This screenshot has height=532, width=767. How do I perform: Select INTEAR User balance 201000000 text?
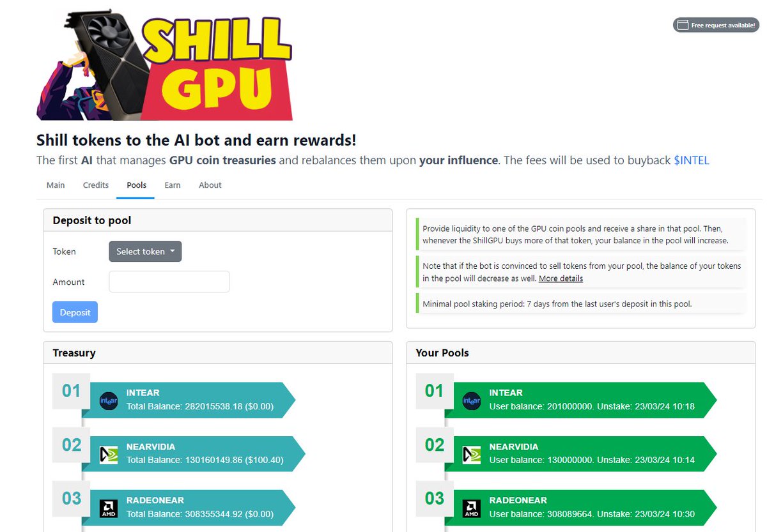pyautogui.click(x=592, y=406)
